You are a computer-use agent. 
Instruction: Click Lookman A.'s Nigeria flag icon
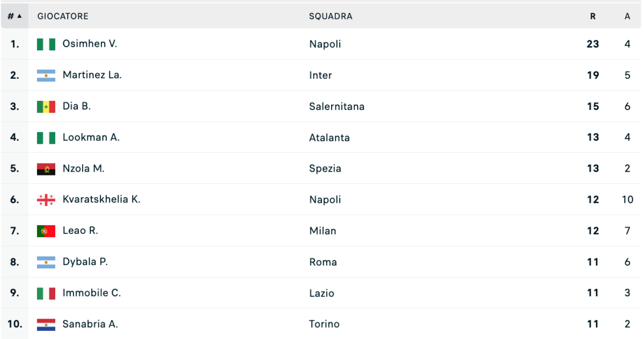coord(46,138)
